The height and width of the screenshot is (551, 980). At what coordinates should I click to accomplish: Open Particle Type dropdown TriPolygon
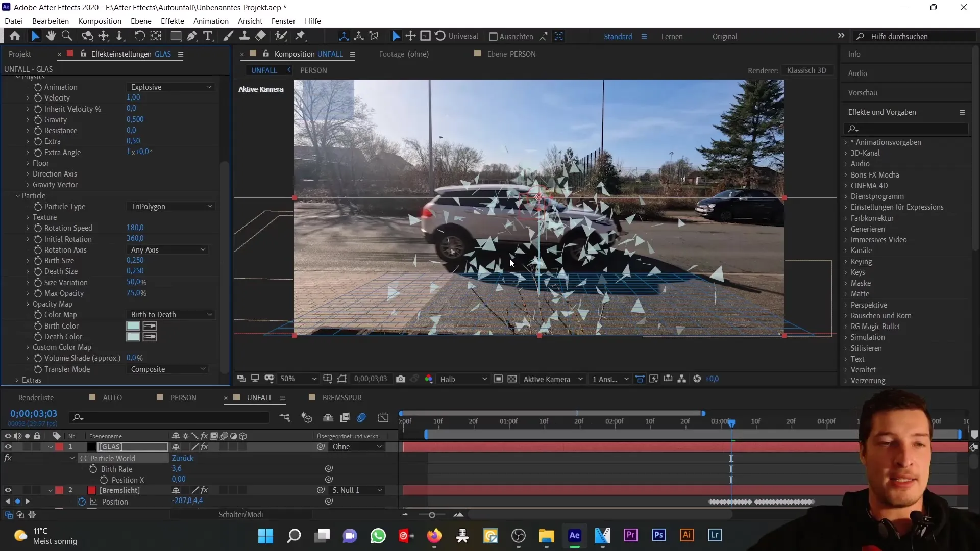170,206
